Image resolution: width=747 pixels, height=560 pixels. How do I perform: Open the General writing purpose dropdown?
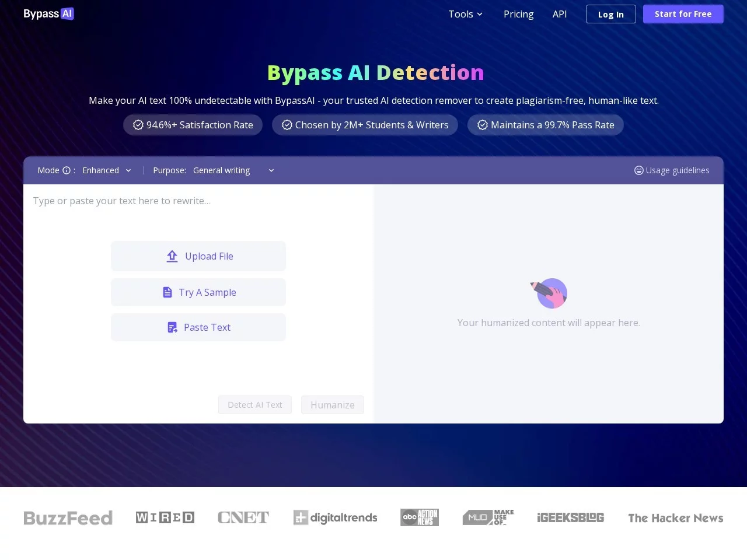pyautogui.click(x=232, y=170)
